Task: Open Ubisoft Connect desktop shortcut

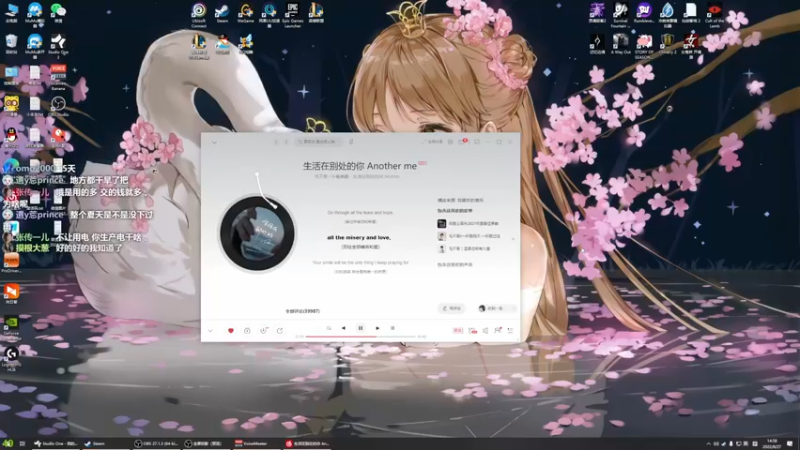Action: (x=199, y=15)
